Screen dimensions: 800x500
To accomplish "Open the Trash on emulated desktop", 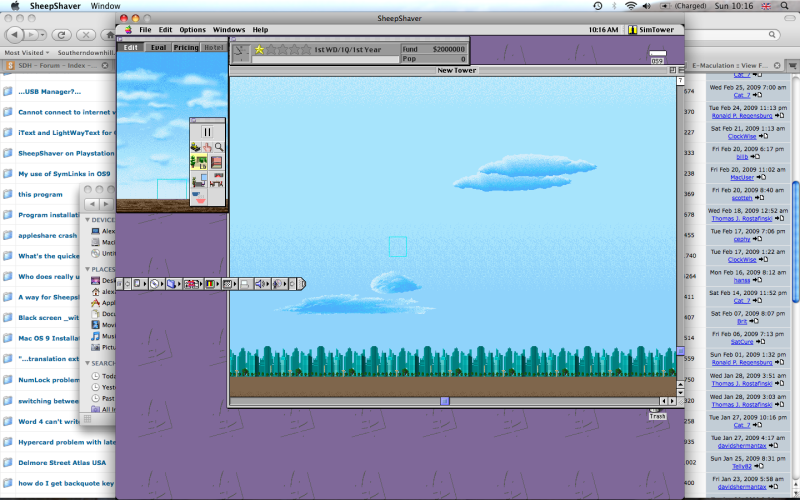I will [x=657, y=414].
